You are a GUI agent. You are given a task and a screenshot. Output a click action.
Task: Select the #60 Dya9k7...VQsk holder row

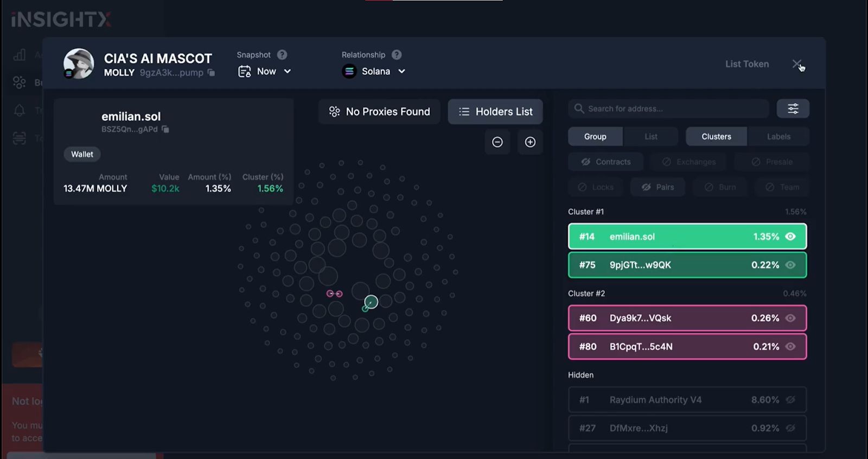(x=687, y=318)
